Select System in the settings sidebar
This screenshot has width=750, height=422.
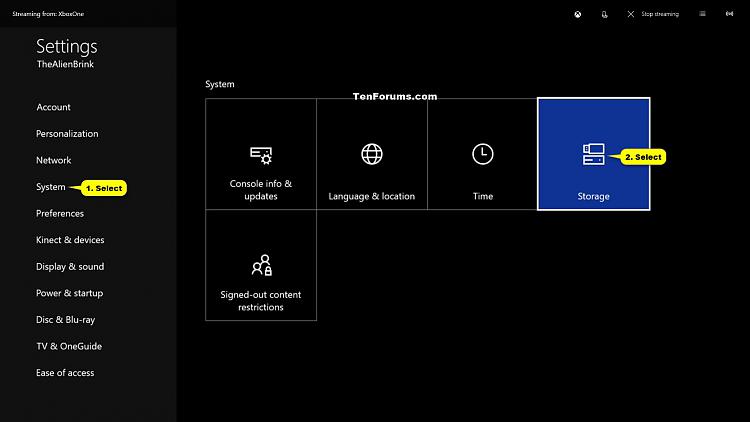pyautogui.click(x=51, y=187)
